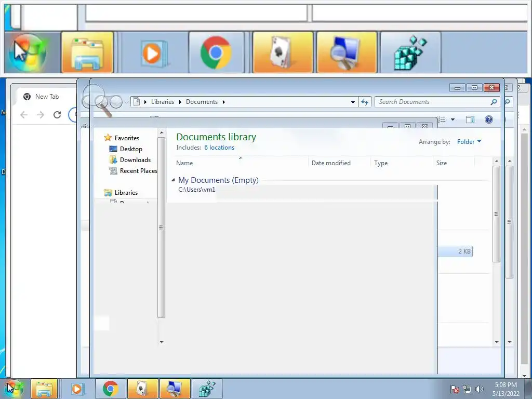Open Windows Explorer from the Windows taskbar

click(x=44, y=389)
